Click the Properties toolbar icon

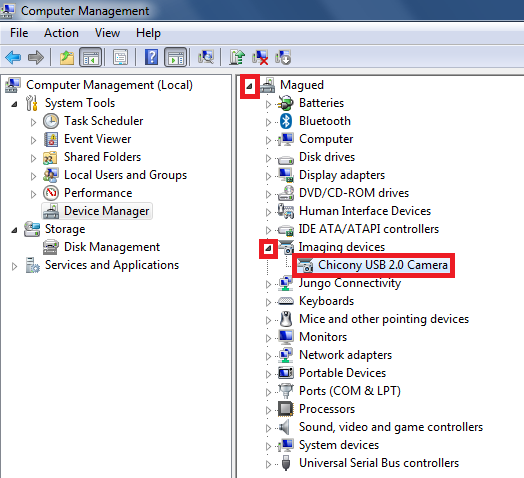(120, 57)
